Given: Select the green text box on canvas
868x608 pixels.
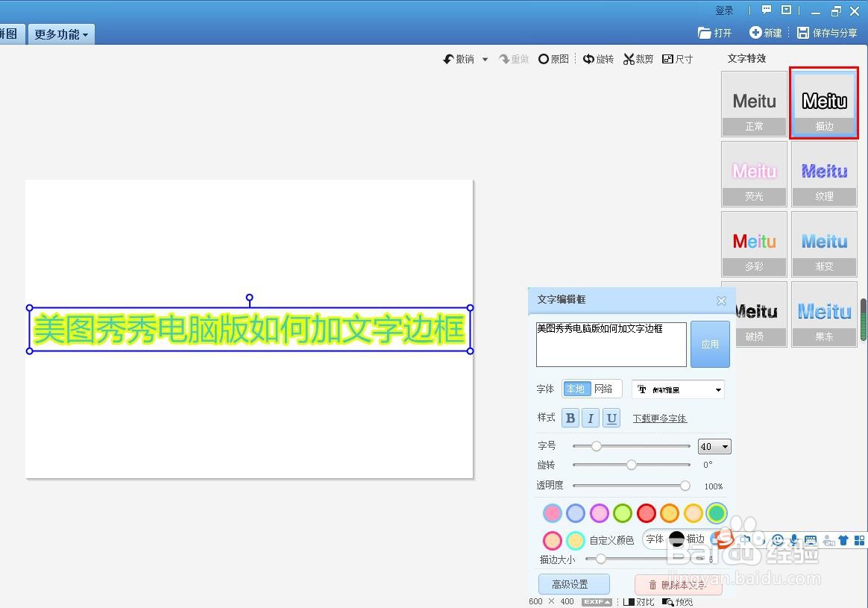Looking at the screenshot, I should click(x=250, y=330).
